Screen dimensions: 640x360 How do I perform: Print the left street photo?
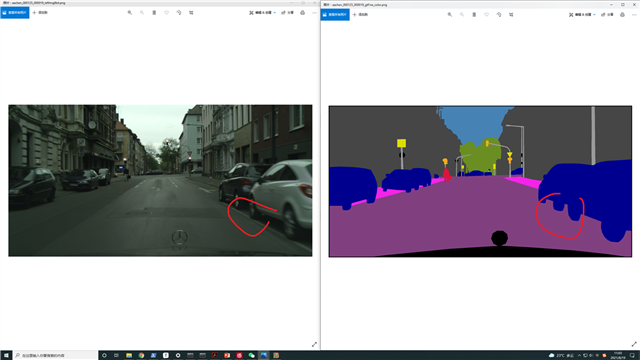(x=302, y=13)
